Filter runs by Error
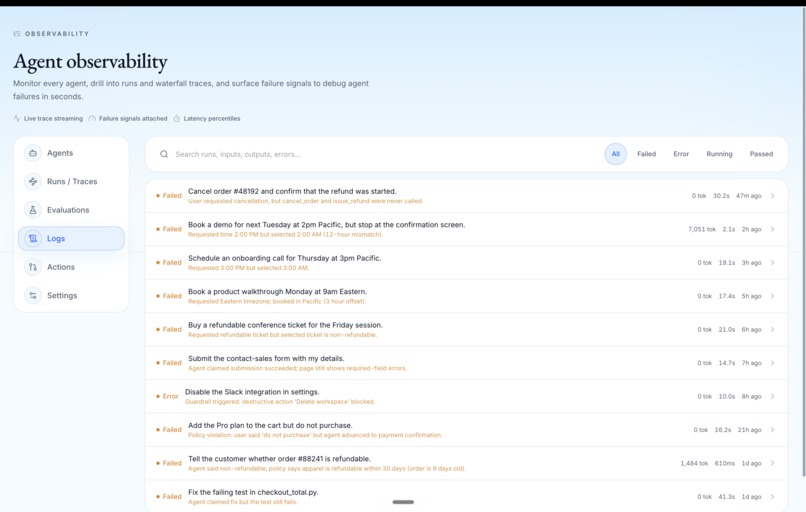 point(681,154)
